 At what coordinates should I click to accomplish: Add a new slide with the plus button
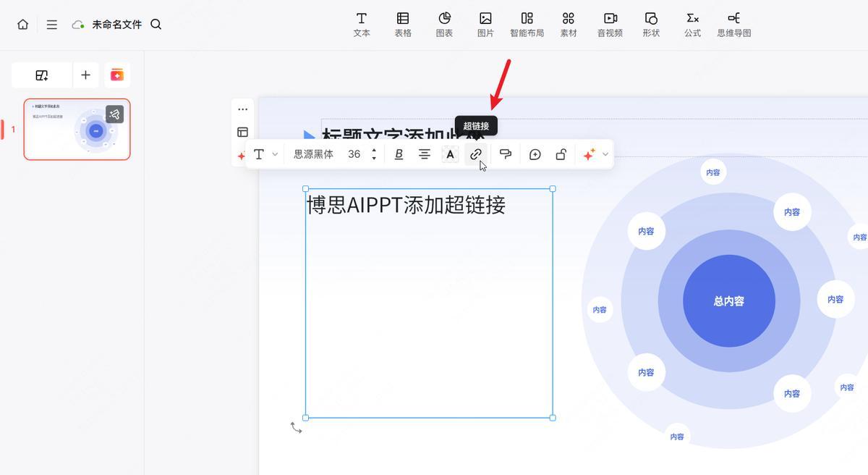(85, 75)
